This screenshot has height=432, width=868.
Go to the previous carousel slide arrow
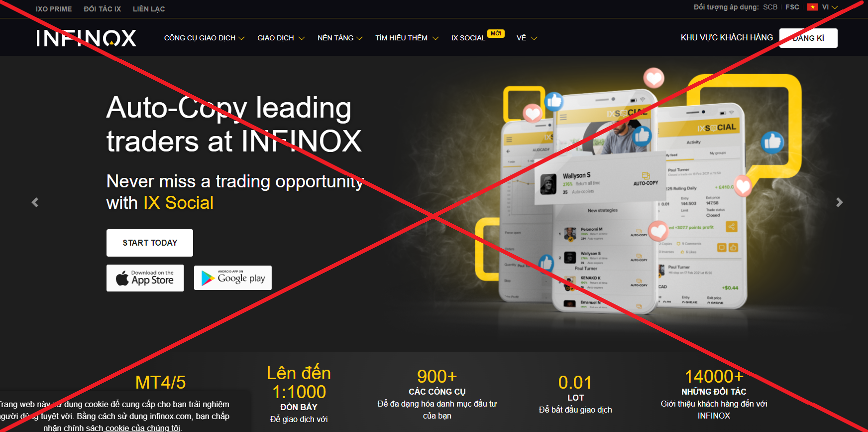pos(35,202)
